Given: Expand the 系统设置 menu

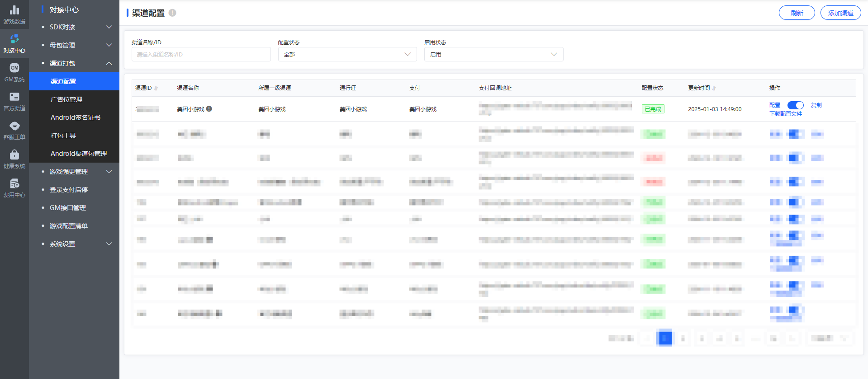Looking at the screenshot, I should (74, 244).
